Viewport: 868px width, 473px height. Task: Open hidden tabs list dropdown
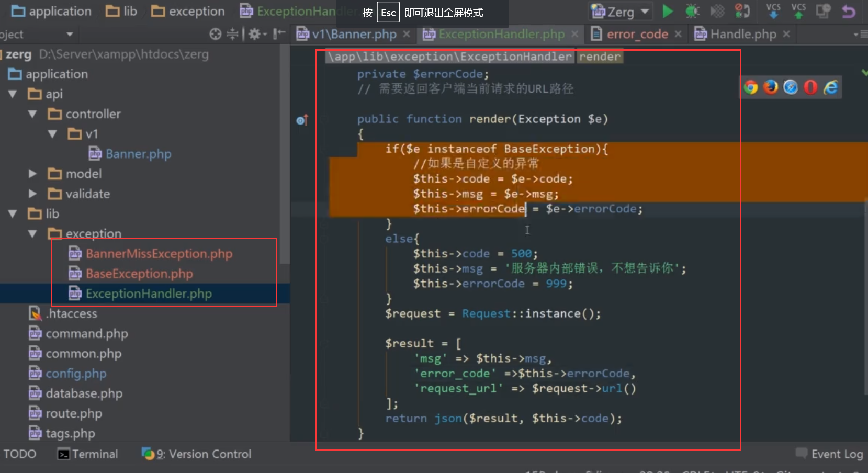(861, 35)
